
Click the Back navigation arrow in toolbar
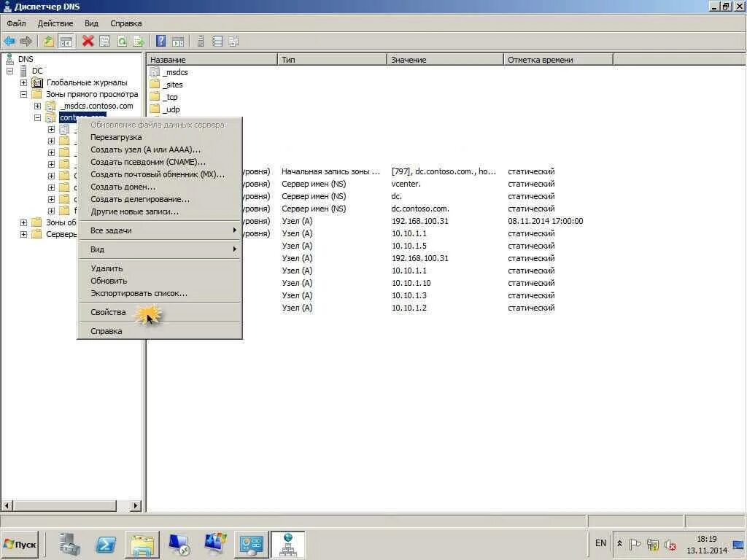9,41
